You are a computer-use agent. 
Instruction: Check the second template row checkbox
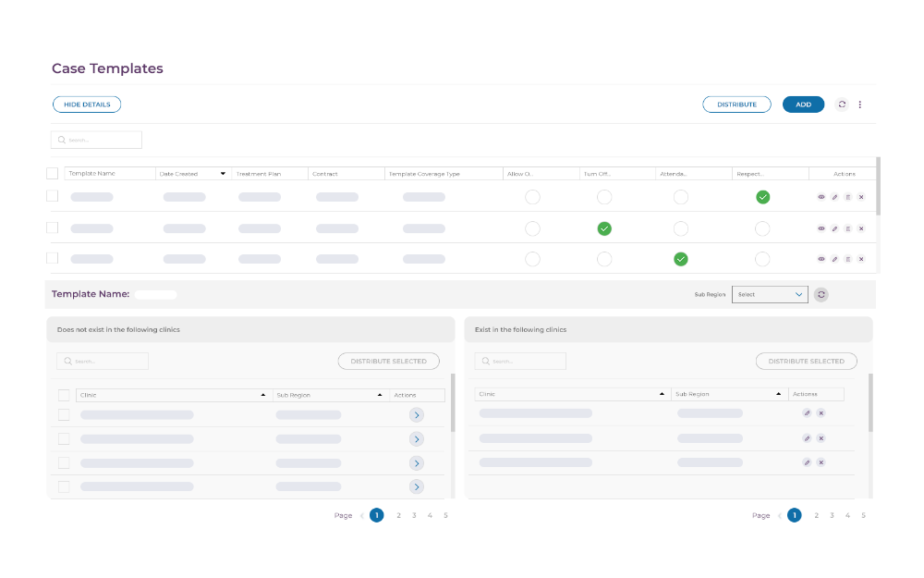pos(53,228)
